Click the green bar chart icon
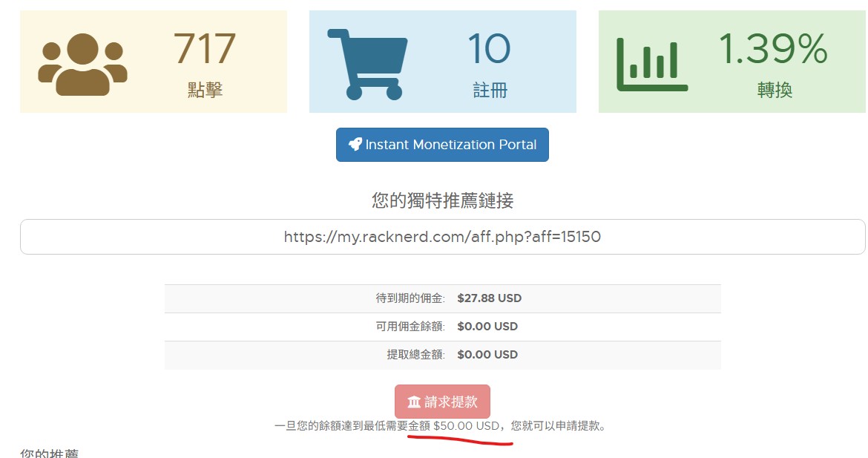 click(x=652, y=65)
